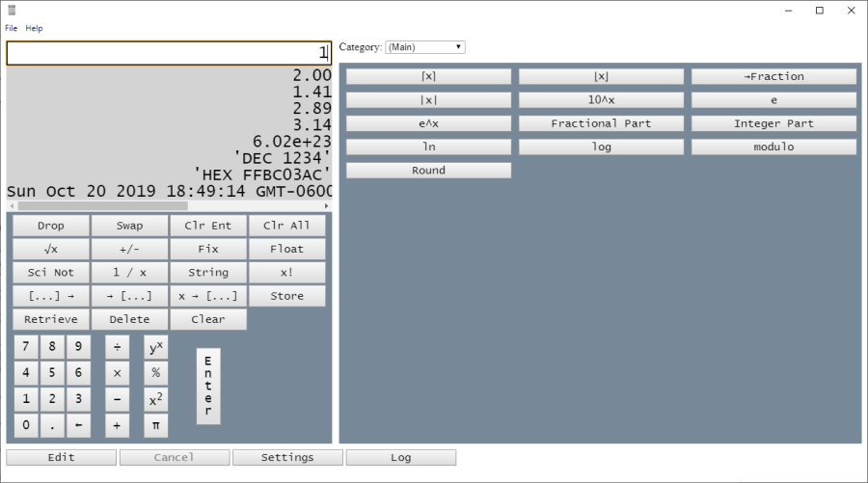
Task: Click the Store button
Action: tap(286, 296)
